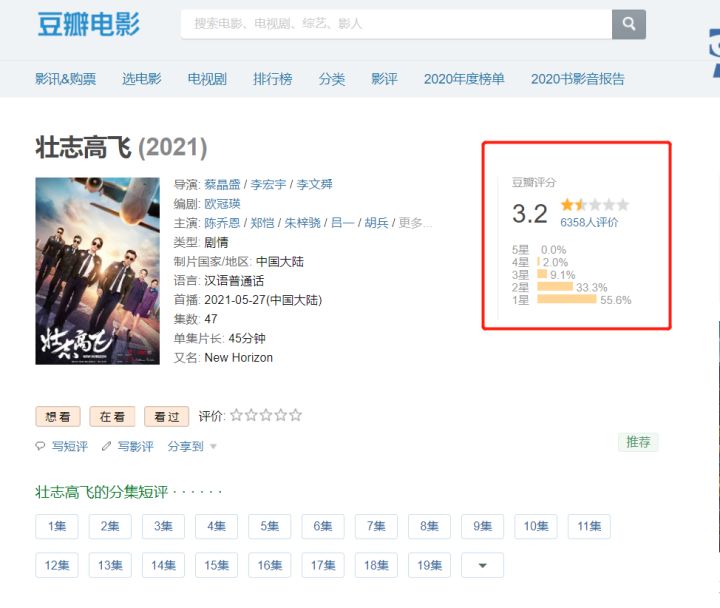
Task: Open the 4集 episode button
Action: click(217, 526)
